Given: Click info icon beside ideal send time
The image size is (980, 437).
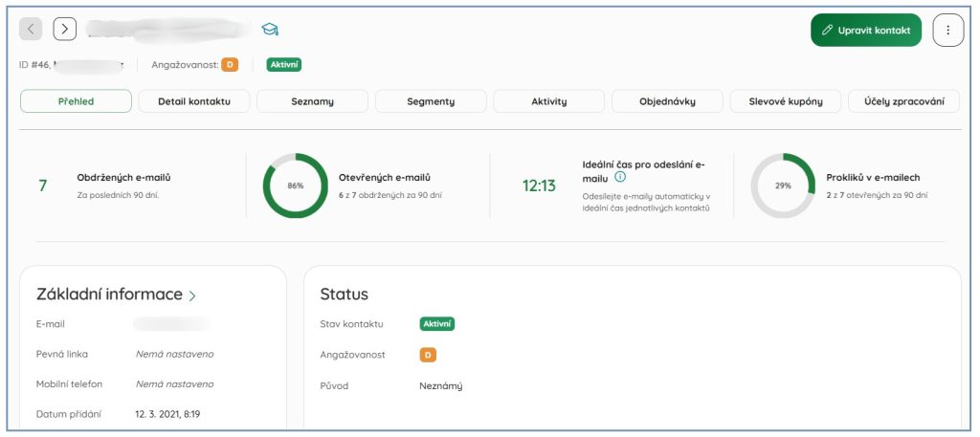Looking at the screenshot, I should click(x=620, y=177).
